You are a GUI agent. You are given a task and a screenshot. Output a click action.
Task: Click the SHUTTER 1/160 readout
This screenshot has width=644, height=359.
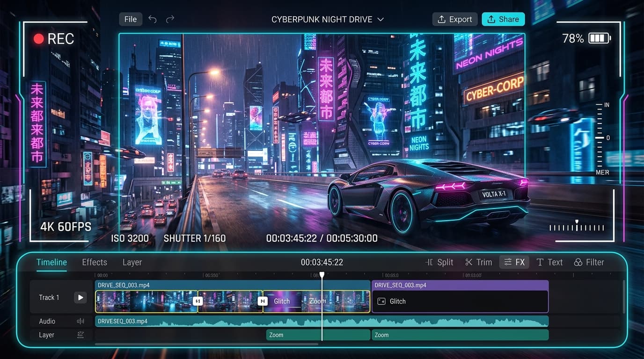tap(195, 238)
